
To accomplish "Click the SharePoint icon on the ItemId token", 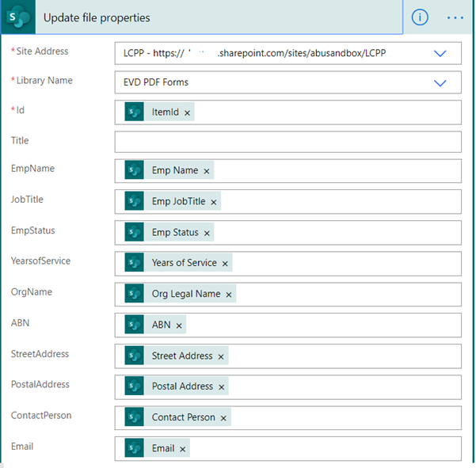I will [134, 112].
